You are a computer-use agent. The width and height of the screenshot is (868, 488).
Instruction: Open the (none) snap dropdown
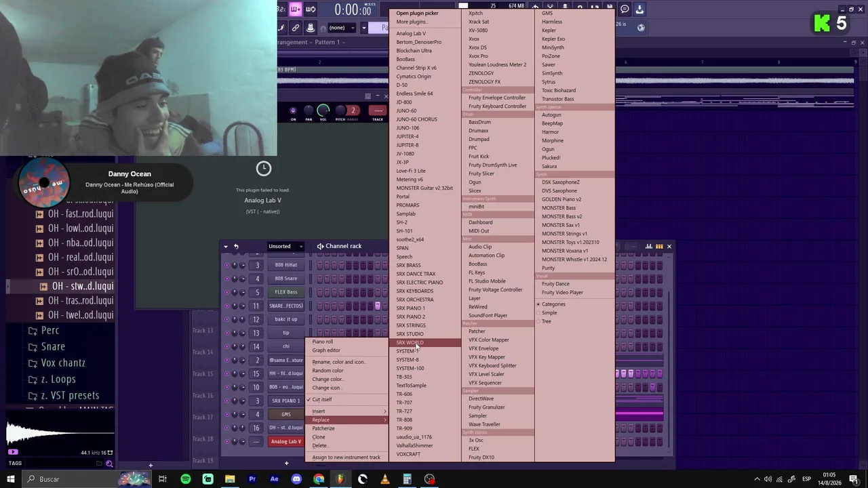point(343,28)
